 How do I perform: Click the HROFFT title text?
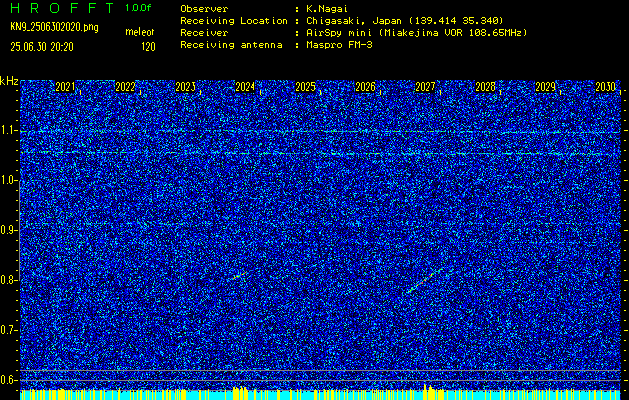click(x=63, y=8)
